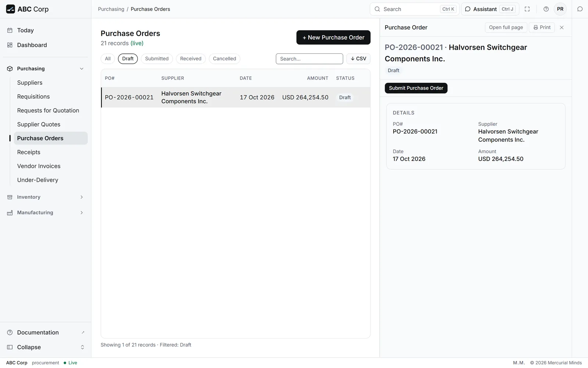This screenshot has height=368, width=588.
Task: Focus the records Search... input field
Action: pyautogui.click(x=309, y=59)
